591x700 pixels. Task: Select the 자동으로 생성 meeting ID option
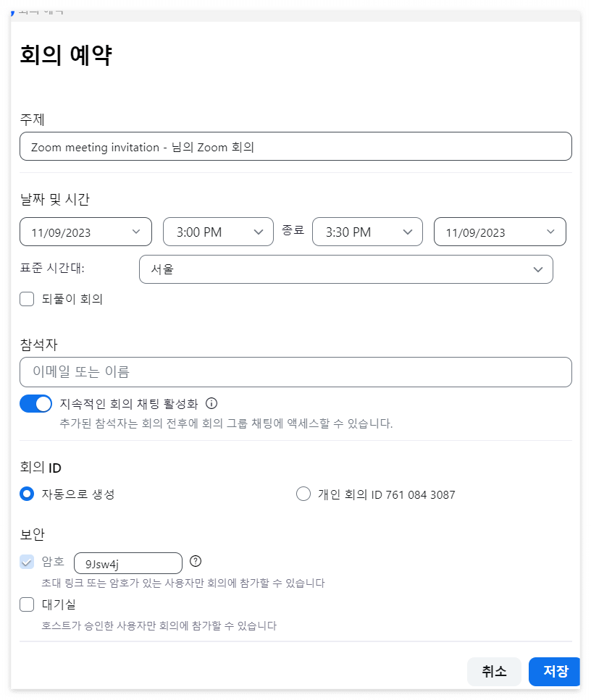coord(27,494)
